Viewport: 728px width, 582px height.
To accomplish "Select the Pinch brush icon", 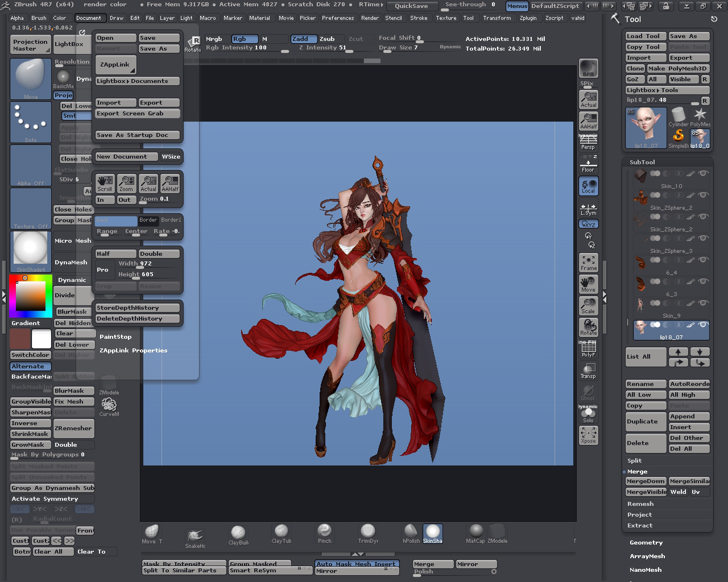I will (x=324, y=534).
